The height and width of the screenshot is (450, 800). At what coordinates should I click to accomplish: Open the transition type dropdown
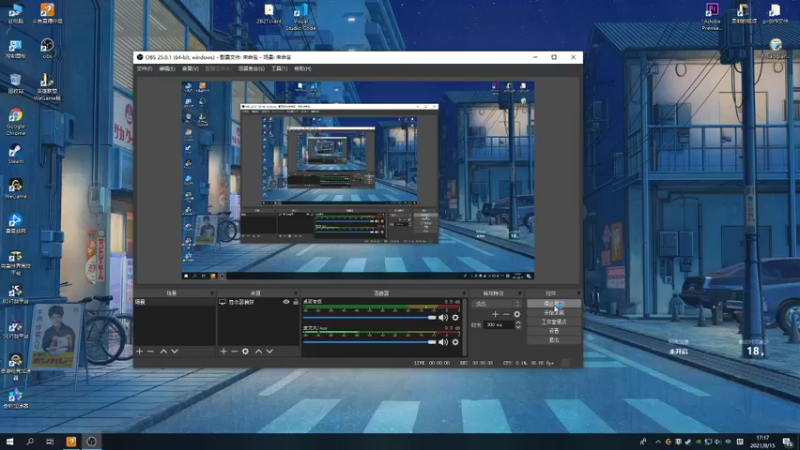click(x=497, y=304)
